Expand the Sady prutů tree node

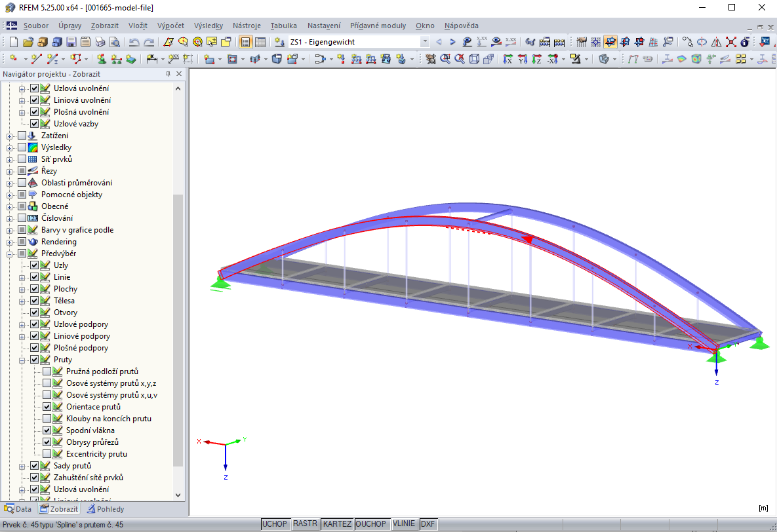[22, 466]
